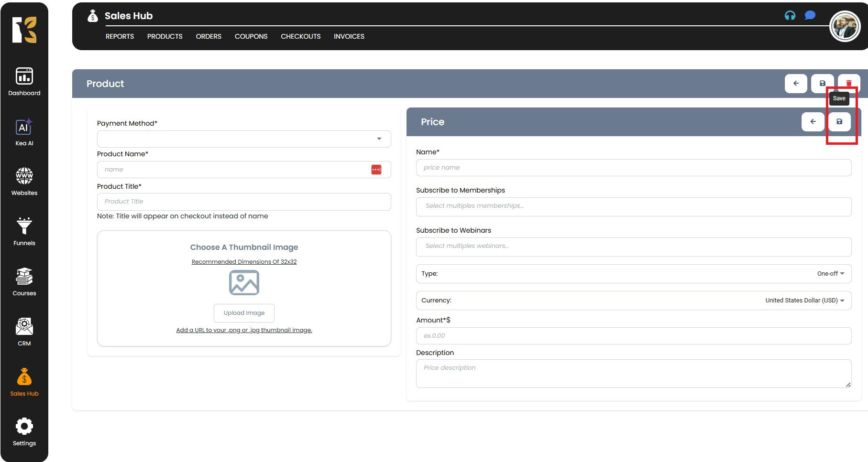Open the CRM section
The image size is (868, 462).
point(24,332)
